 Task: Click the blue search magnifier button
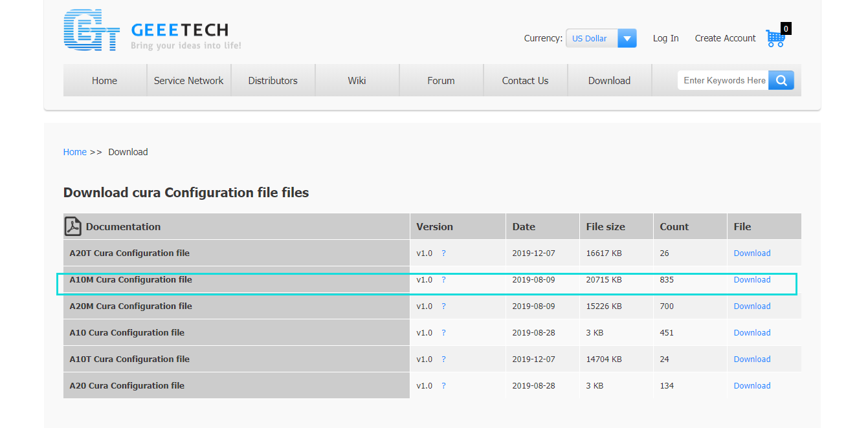coord(781,80)
